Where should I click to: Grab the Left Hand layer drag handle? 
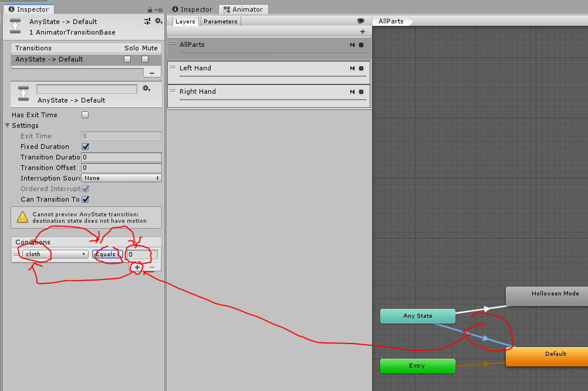click(173, 67)
